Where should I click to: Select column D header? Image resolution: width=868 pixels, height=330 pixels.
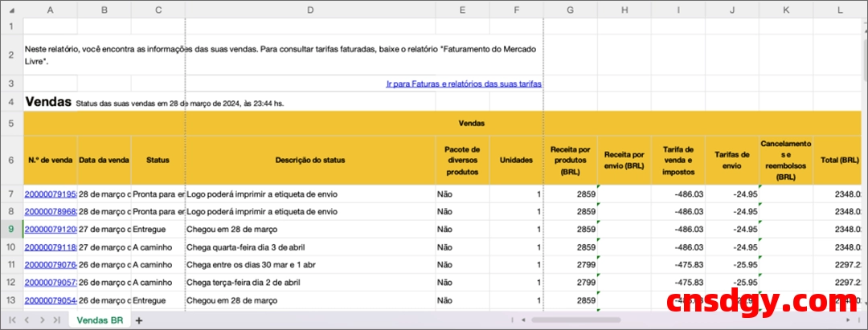pos(310,10)
